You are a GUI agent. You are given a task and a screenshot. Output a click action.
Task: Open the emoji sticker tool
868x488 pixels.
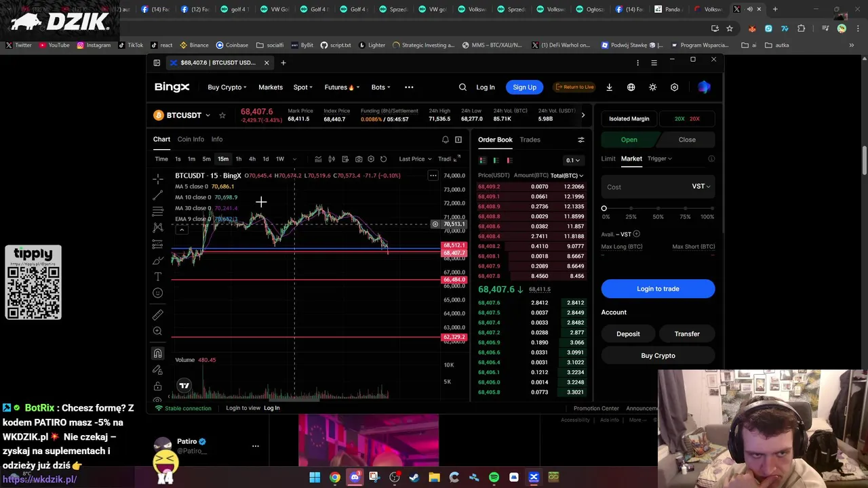[x=157, y=293]
